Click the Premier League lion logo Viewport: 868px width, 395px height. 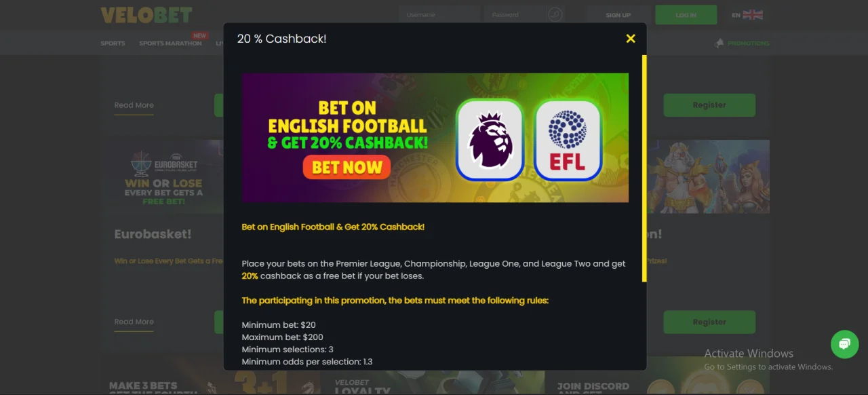(x=490, y=140)
